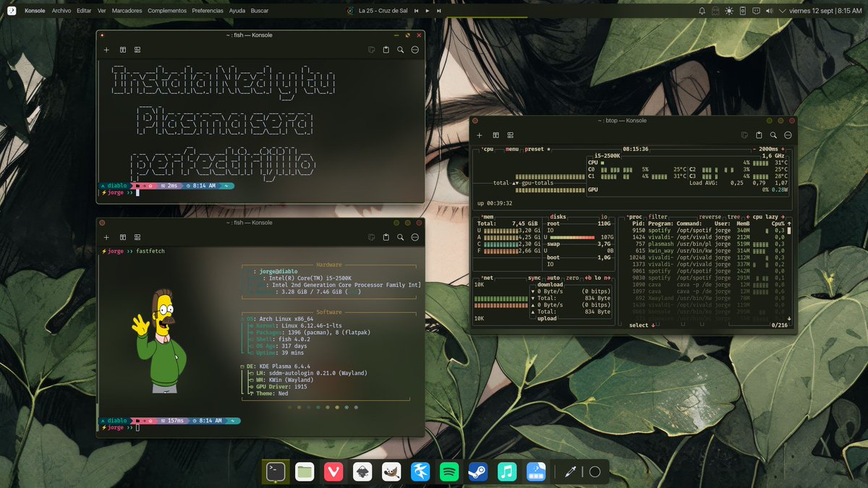Click filter in btop proc box

coord(658,216)
